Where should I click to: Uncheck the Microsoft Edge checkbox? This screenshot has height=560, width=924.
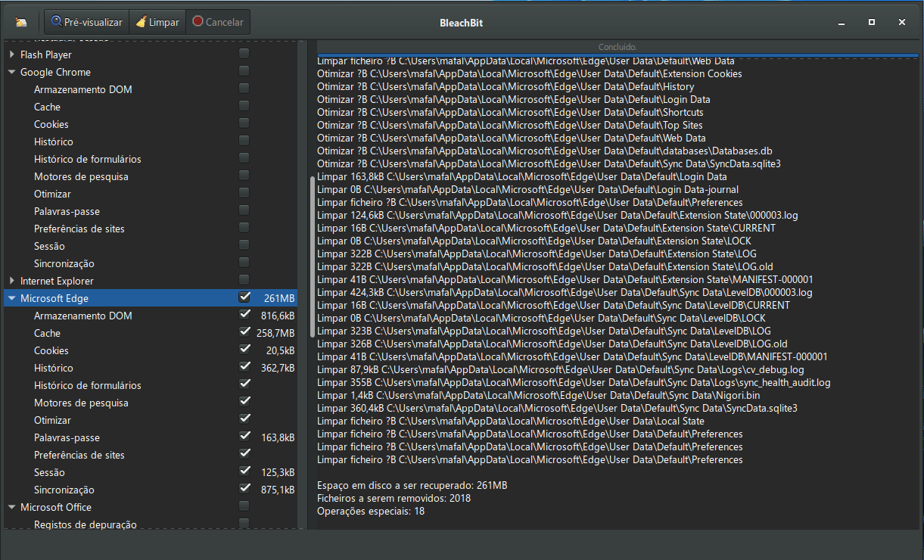(x=244, y=297)
